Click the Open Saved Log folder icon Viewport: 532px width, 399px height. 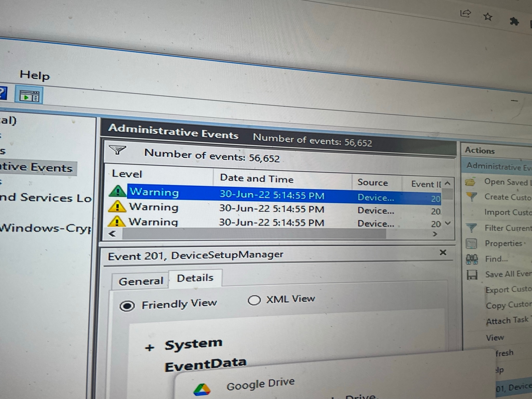pos(470,182)
